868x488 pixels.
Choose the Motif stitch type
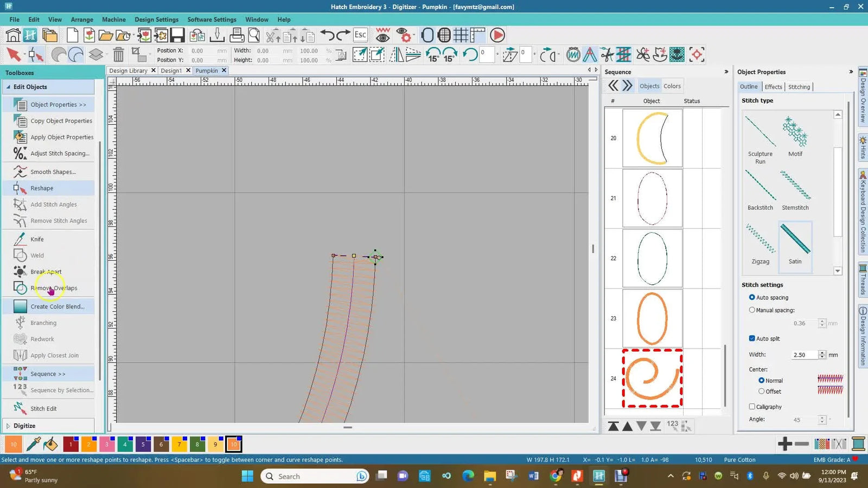(x=795, y=137)
